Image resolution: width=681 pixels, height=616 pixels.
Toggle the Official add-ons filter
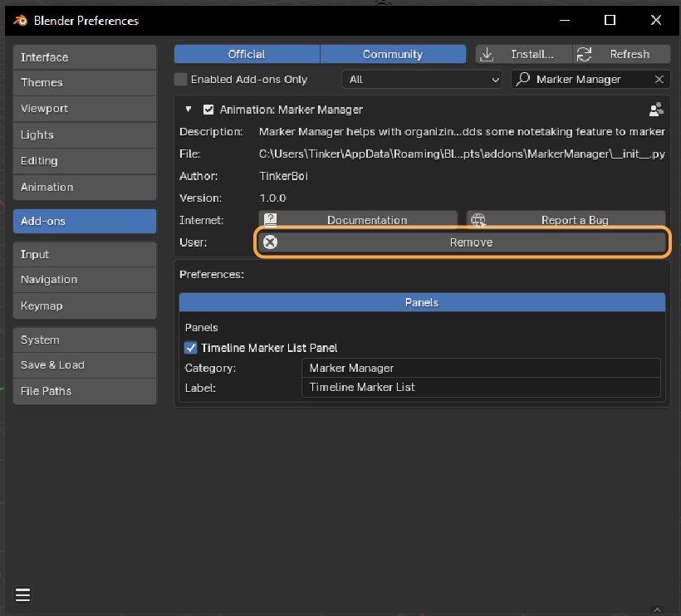tap(247, 54)
